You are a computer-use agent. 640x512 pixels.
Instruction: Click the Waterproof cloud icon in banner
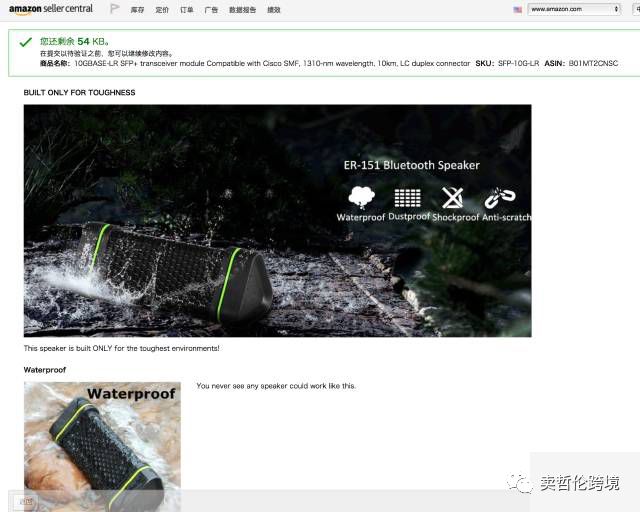[361, 197]
